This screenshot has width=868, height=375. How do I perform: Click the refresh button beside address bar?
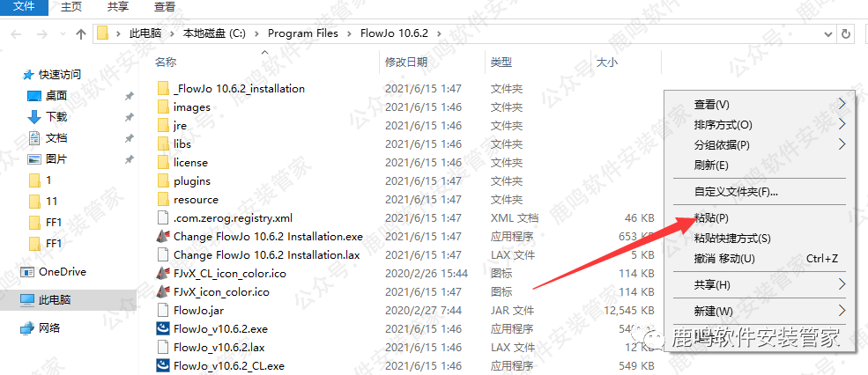click(x=846, y=33)
